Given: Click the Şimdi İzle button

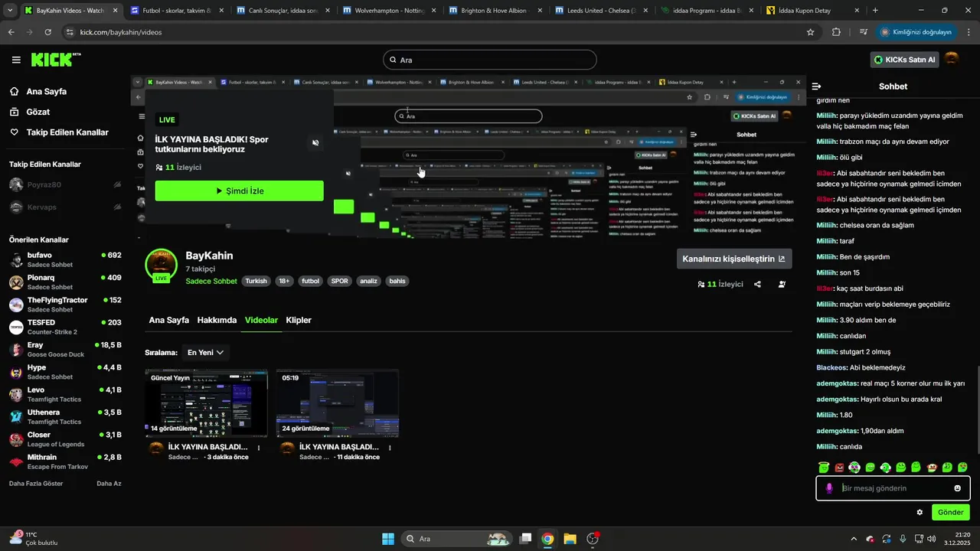Looking at the screenshot, I should [x=239, y=191].
